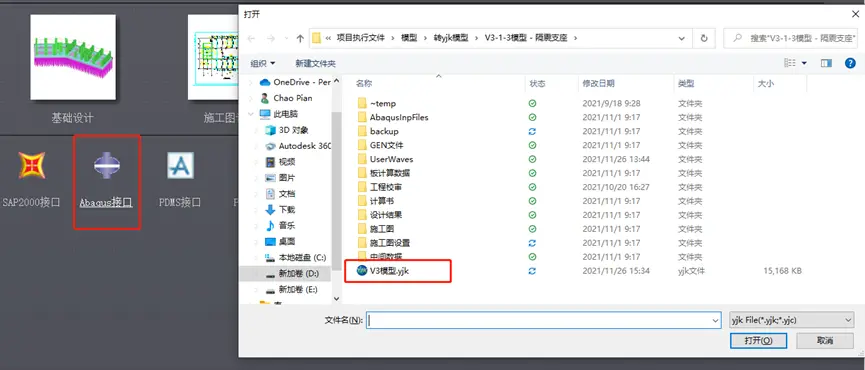Open the PDMS接口 icon

click(180, 165)
